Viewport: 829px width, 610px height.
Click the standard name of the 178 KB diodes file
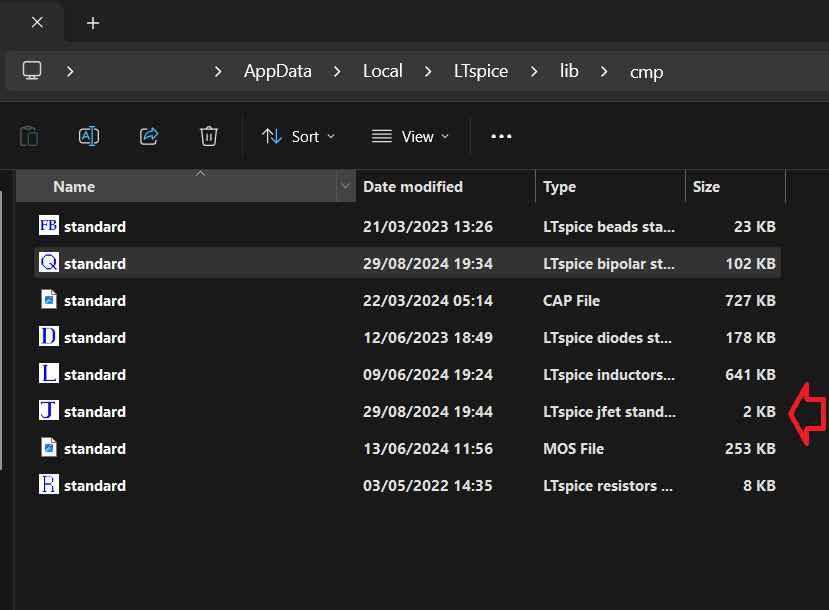click(x=95, y=338)
